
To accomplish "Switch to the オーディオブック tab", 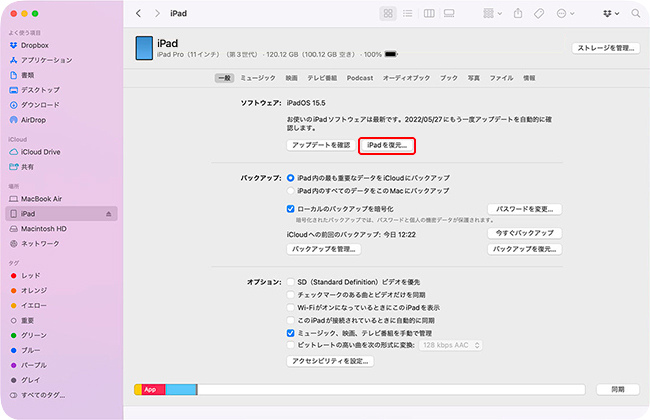I will pyautogui.click(x=406, y=78).
